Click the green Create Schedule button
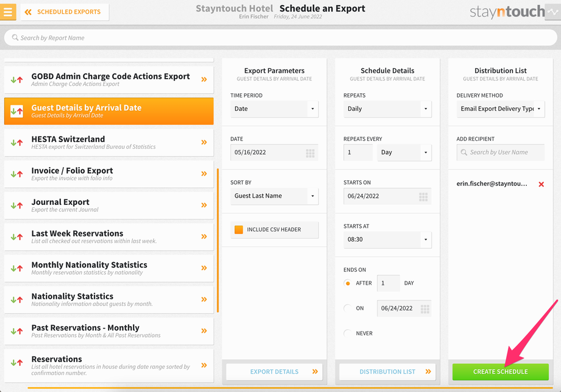The height and width of the screenshot is (392, 561). tap(501, 372)
